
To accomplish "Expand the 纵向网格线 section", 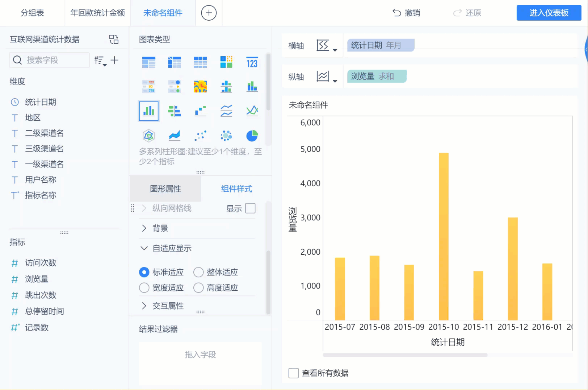I will [144, 208].
